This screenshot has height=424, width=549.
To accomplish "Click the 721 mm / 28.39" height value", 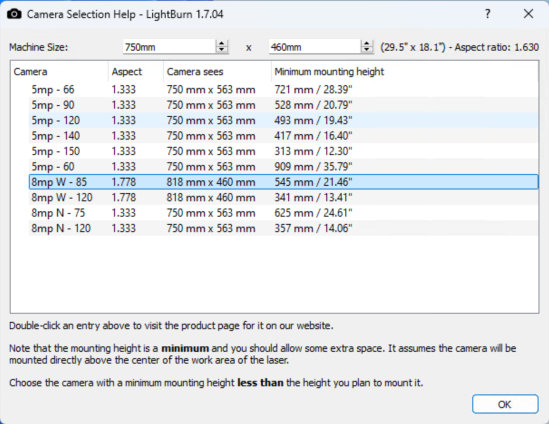I will [x=313, y=90].
